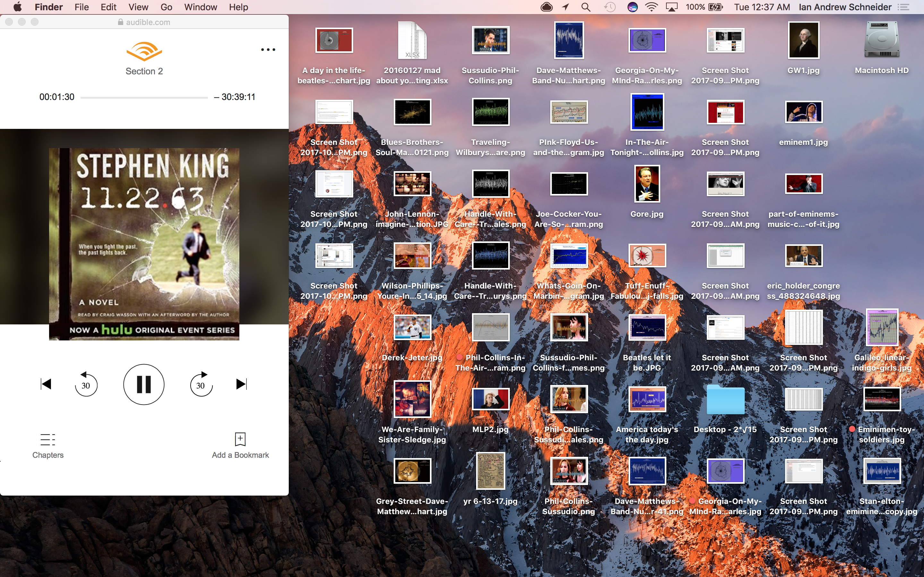This screenshot has height=577, width=924.
Task: Select the Macintosh HD drive icon
Action: coord(881,40)
